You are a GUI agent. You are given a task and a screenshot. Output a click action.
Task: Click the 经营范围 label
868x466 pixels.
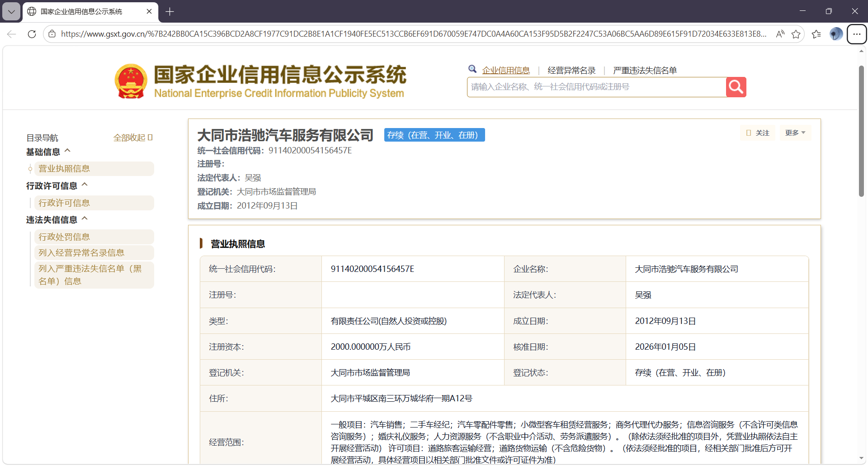(x=226, y=442)
